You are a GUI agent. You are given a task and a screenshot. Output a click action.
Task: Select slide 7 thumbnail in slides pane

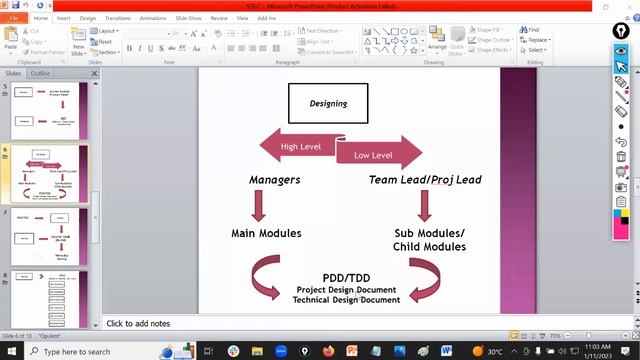tap(49, 237)
